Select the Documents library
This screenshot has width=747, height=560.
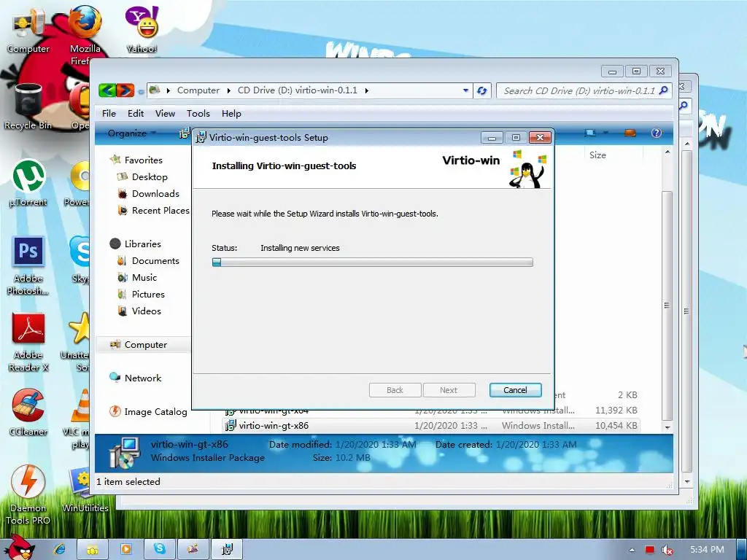click(155, 260)
